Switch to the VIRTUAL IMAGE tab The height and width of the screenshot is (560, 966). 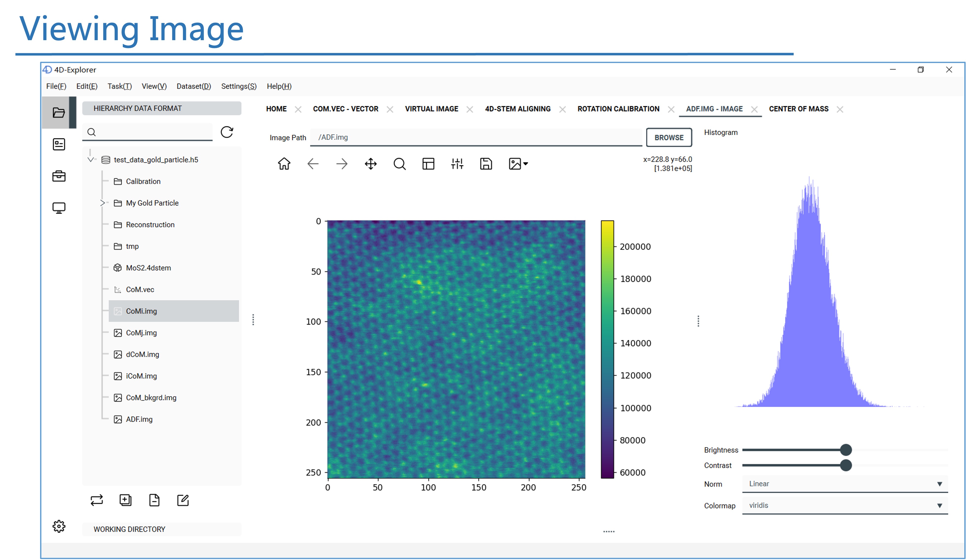[431, 109]
